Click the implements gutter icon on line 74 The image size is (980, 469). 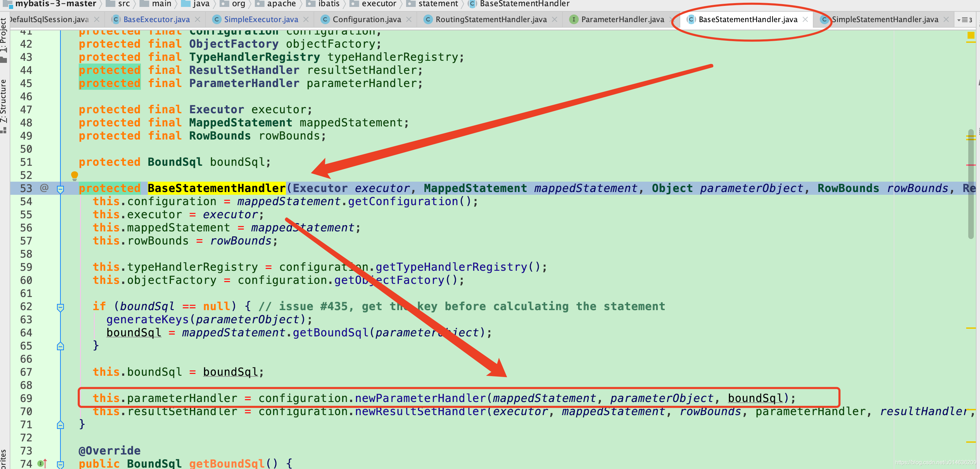pos(42,464)
